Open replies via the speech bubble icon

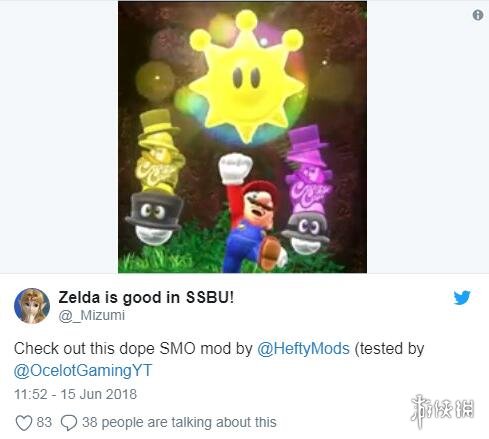pos(69,423)
